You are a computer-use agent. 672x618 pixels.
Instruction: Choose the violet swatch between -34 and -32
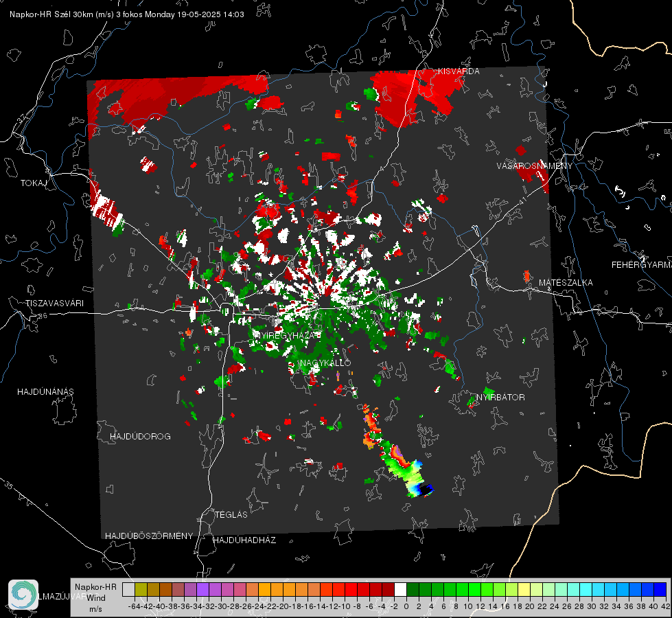[x=202, y=589]
